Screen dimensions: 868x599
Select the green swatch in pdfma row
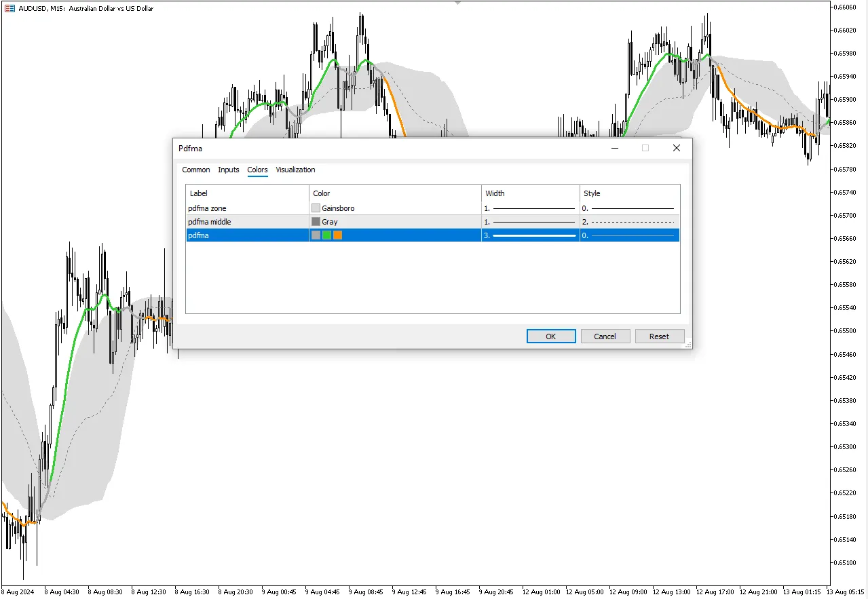(x=326, y=235)
